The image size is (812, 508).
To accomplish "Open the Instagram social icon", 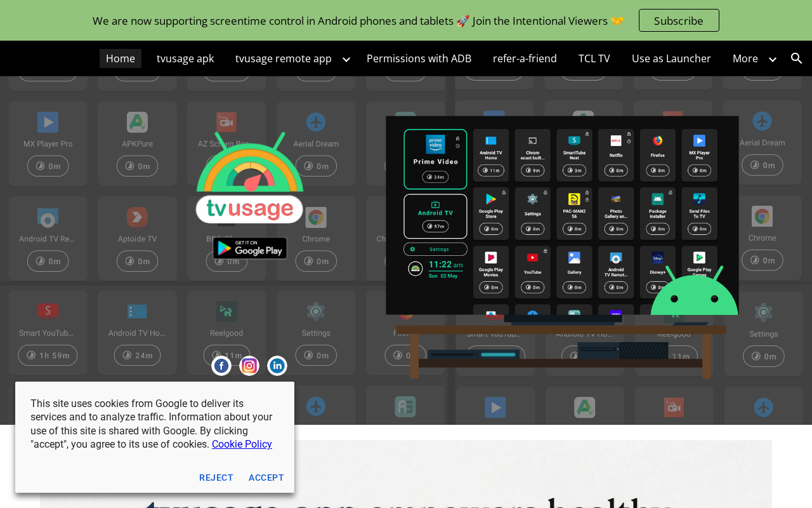I will [x=249, y=366].
